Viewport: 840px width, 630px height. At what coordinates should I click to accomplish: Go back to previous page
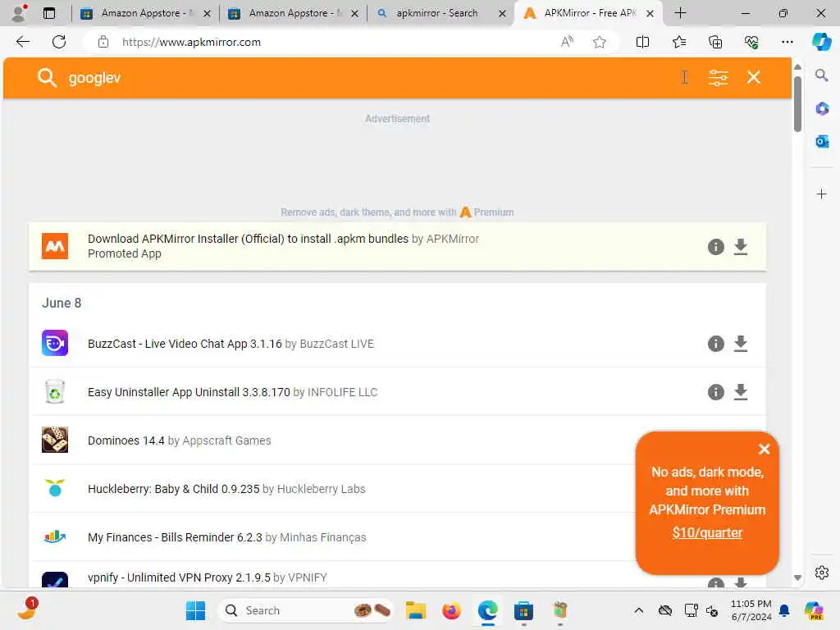point(22,42)
